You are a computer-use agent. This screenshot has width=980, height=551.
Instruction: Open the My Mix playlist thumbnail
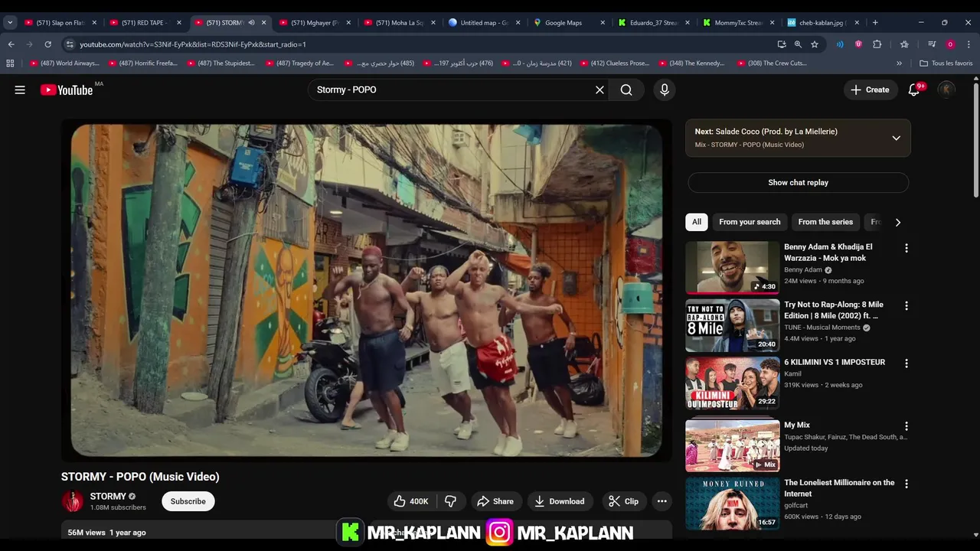(732, 445)
